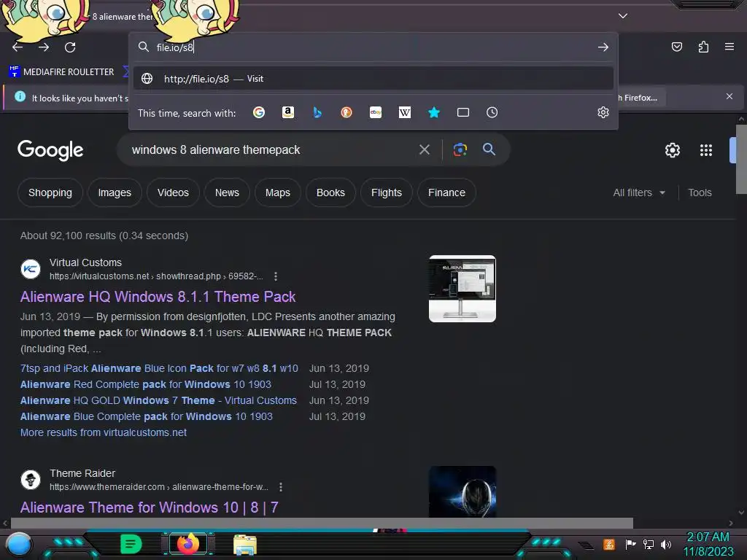Open Action Center flag tray icon
The width and height of the screenshot is (747, 560).
[630, 544]
